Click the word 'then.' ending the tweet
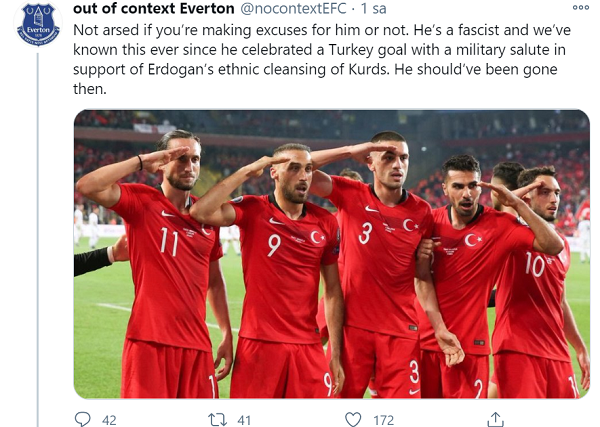The image size is (600, 427). coord(90,89)
